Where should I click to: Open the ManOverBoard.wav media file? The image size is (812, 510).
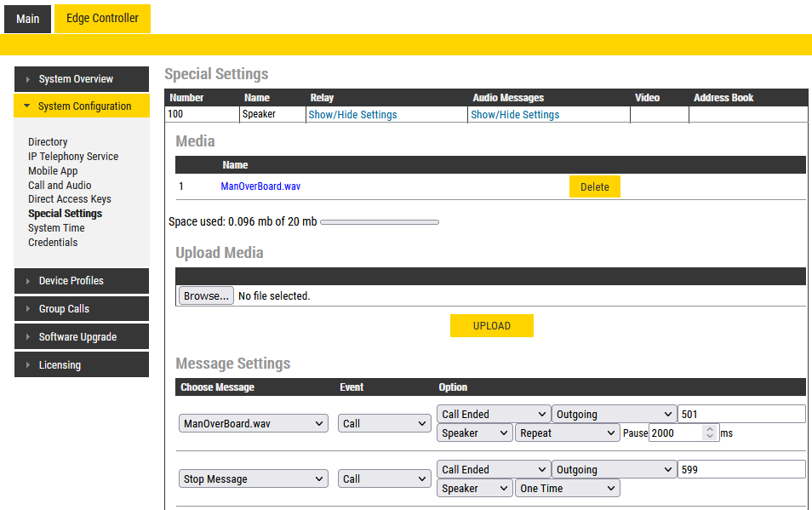(x=260, y=186)
